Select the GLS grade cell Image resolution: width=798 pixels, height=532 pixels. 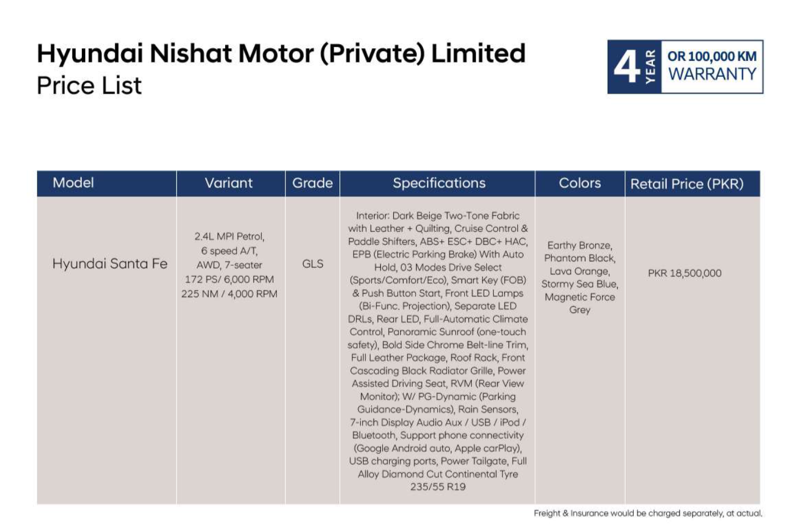313,264
